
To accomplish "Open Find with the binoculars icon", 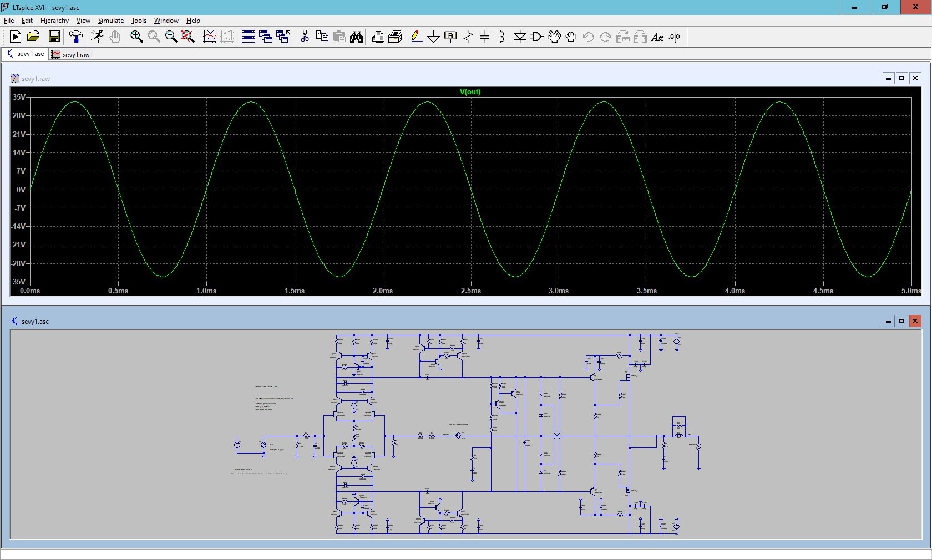I will pyautogui.click(x=356, y=37).
